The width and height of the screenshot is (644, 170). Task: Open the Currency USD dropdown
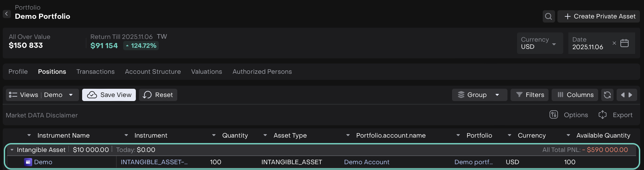click(x=540, y=43)
